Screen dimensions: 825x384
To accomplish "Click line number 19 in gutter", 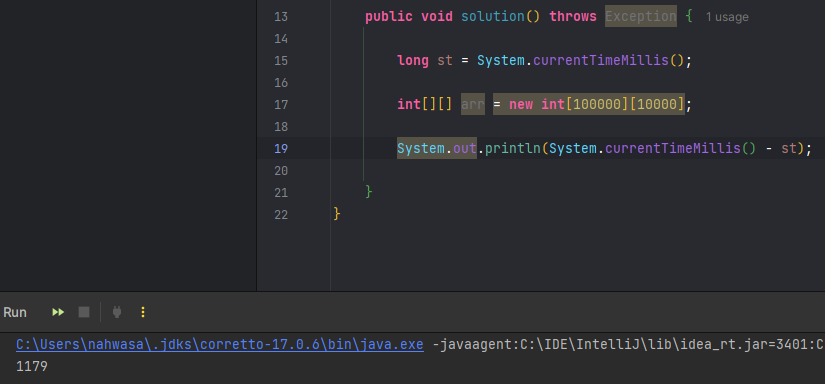I will coord(280,149).
